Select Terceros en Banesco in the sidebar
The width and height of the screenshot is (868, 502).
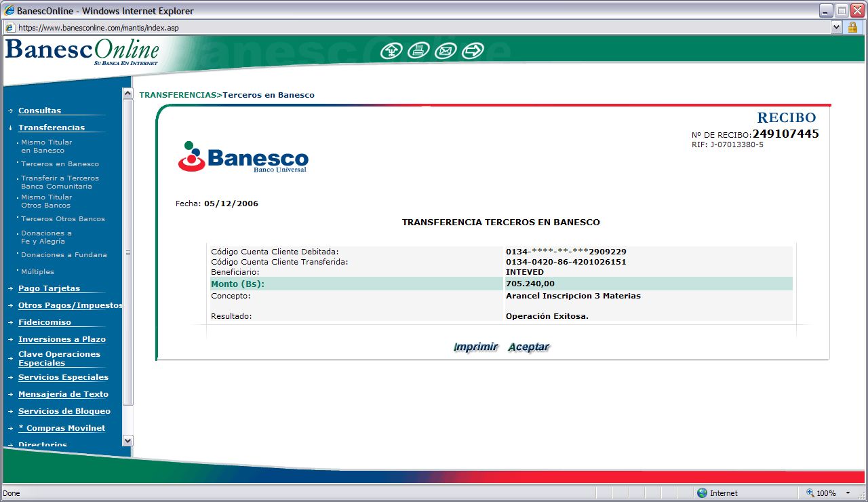coord(60,163)
